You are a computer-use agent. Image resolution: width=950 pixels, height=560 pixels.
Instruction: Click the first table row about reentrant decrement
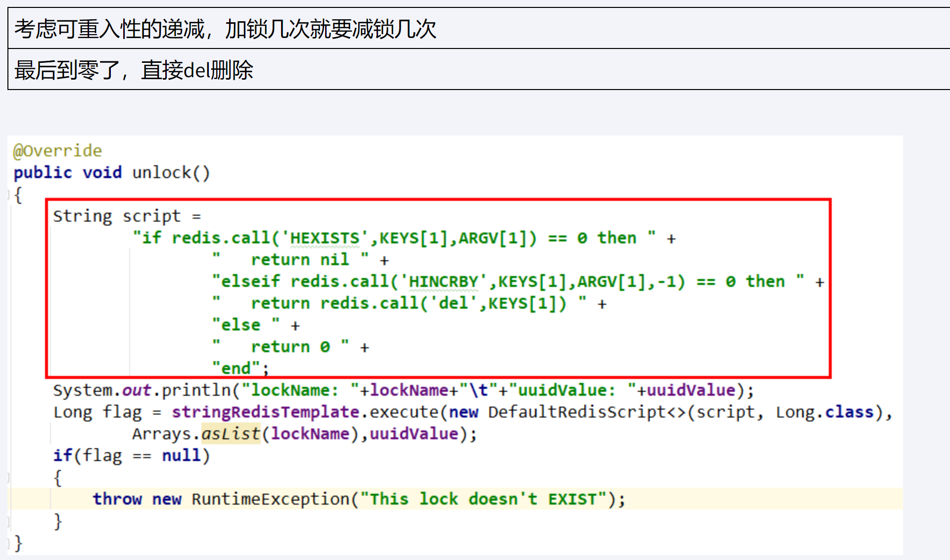click(225, 29)
